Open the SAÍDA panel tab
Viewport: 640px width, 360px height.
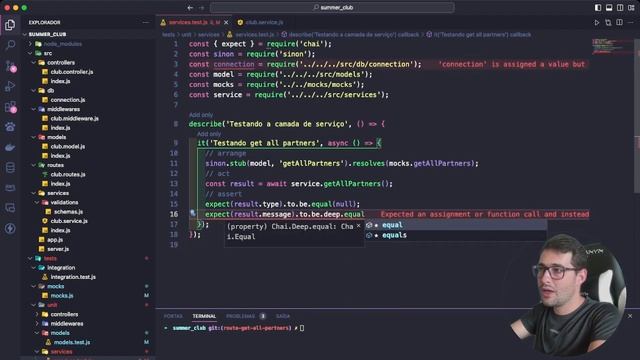[282, 316]
